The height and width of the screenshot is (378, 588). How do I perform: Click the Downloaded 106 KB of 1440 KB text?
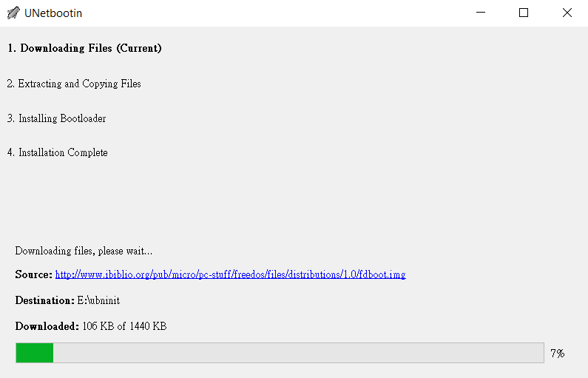[91, 326]
